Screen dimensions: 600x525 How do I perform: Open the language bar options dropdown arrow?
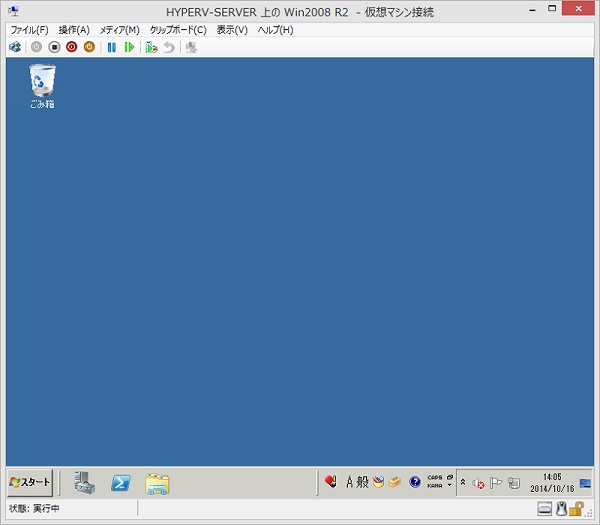click(x=450, y=486)
